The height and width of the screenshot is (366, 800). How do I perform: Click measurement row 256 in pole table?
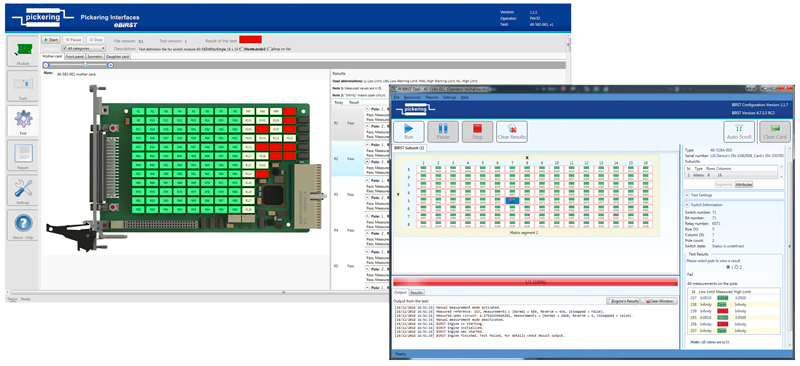tap(734, 324)
